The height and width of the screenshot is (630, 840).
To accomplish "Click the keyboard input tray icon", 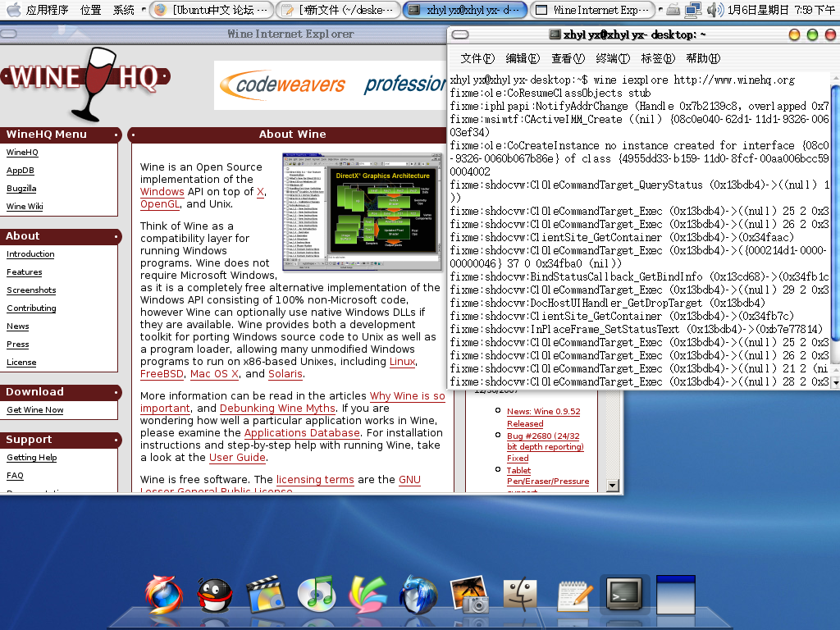I will pos(673,10).
